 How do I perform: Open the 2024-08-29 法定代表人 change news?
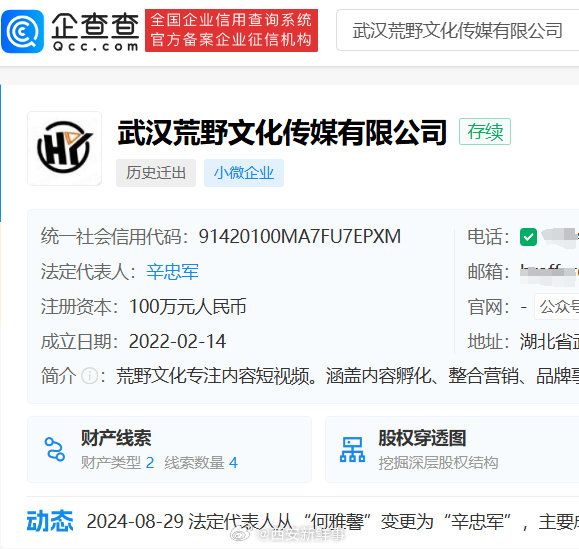[332, 521]
